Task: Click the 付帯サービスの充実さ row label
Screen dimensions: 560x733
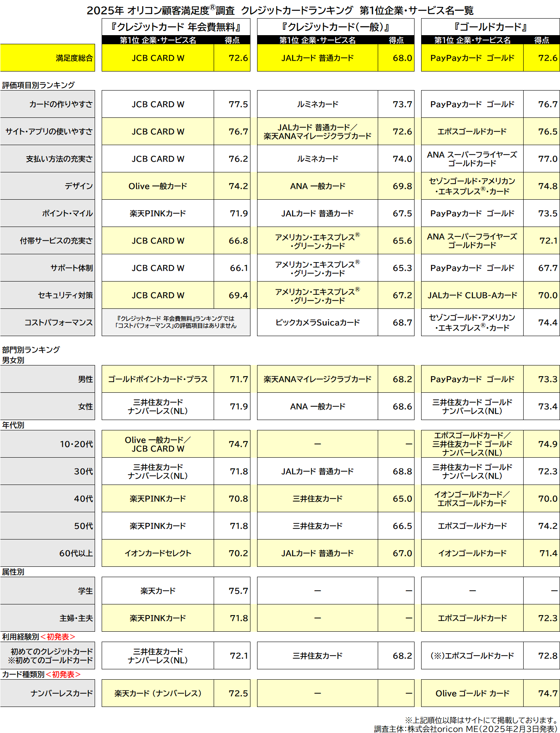Action: click(x=48, y=241)
